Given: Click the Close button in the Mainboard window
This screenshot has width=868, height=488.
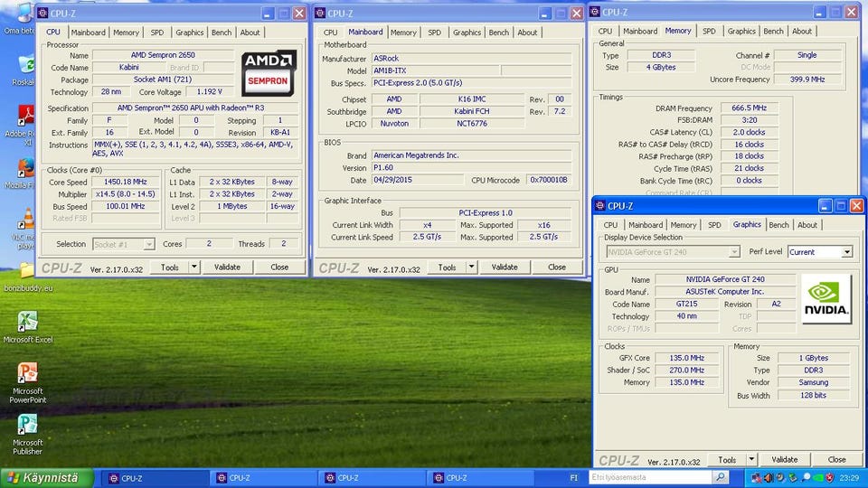Looking at the screenshot, I should [557, 267].
